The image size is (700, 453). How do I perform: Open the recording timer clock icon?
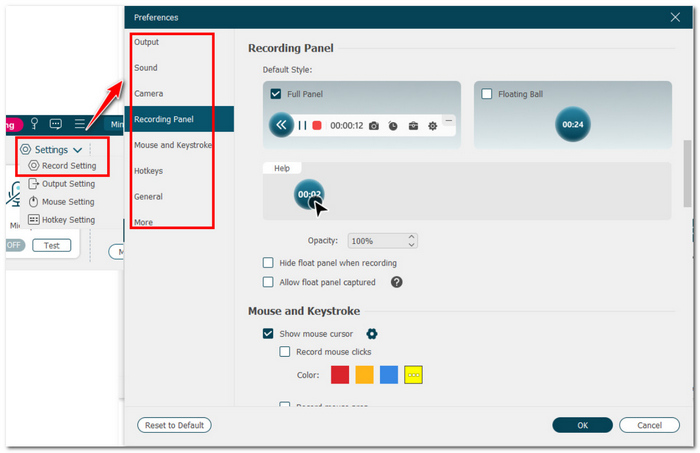tap(393, 126)
